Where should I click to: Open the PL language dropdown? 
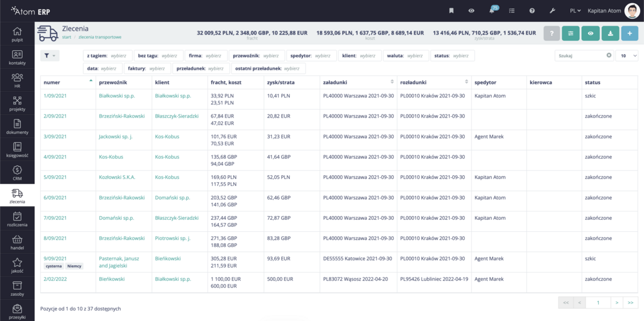point(575,11)
